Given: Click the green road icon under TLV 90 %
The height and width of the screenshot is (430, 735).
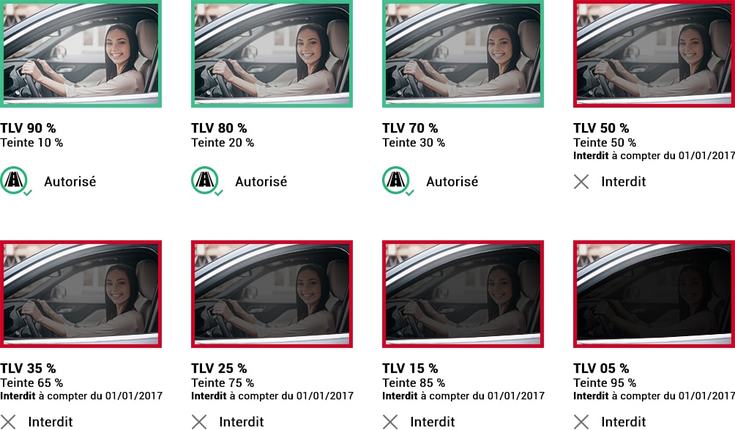Looking at the screenshot, I should 14,181.
